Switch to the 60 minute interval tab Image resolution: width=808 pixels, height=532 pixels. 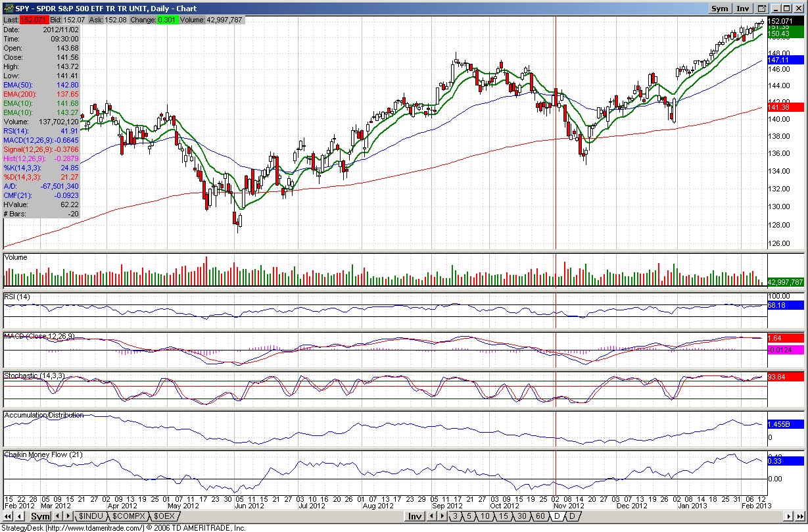pyautogui.click(x=540, y=516)
